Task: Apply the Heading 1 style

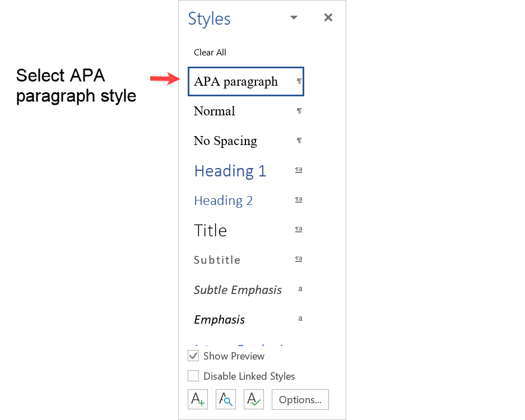Action: [246, 171]
